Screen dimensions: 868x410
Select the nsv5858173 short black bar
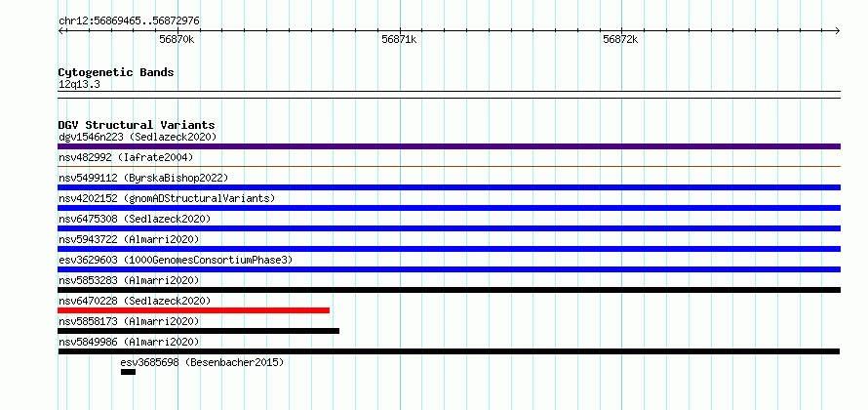pos(199,331)
